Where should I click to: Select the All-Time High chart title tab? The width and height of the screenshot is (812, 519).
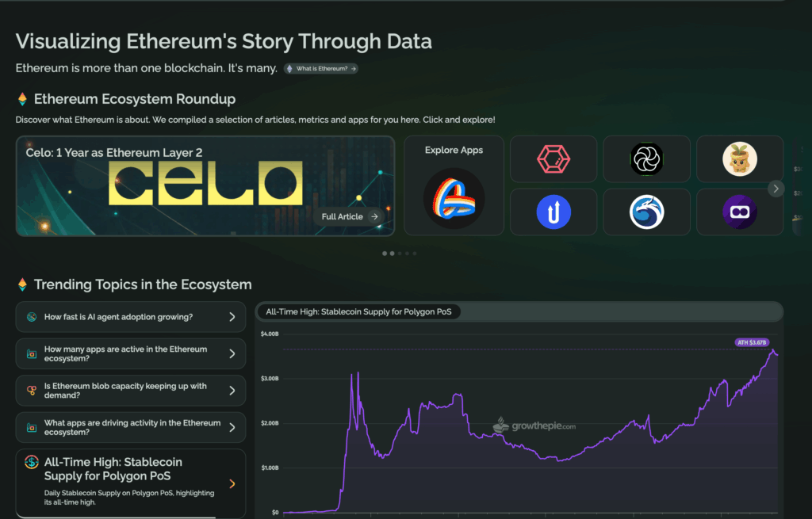(x=358, y=312)
